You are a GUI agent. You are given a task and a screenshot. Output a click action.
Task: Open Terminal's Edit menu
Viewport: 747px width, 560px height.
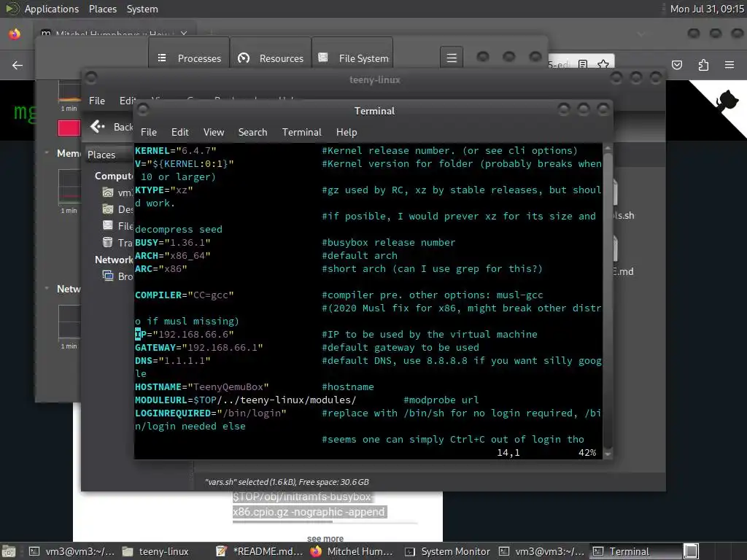click(179, 133)
